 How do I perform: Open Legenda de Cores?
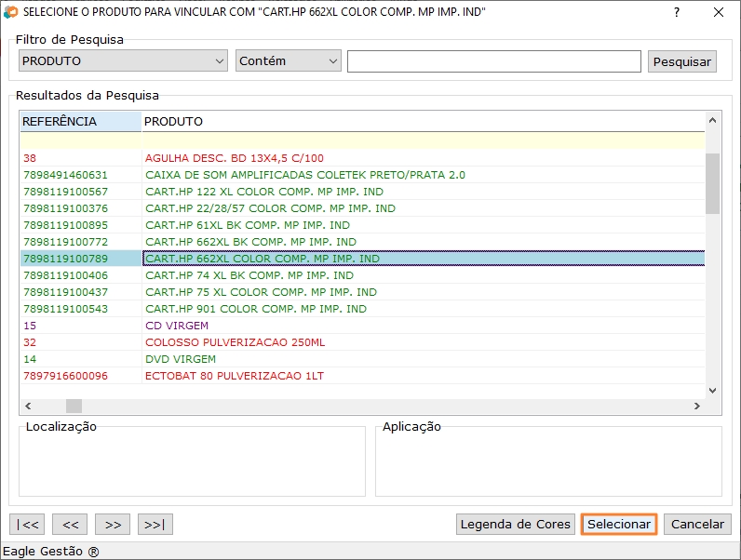click(515, 525)
